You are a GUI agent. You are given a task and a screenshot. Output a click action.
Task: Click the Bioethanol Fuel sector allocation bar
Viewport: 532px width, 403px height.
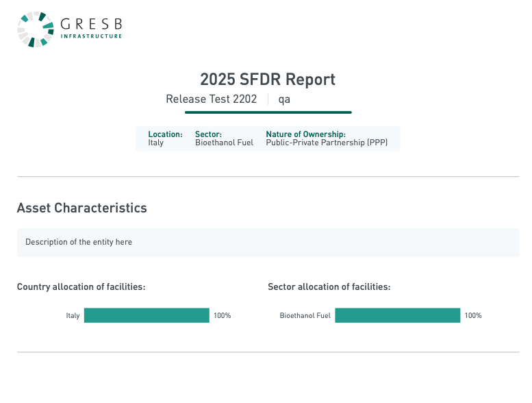point(398,315)
